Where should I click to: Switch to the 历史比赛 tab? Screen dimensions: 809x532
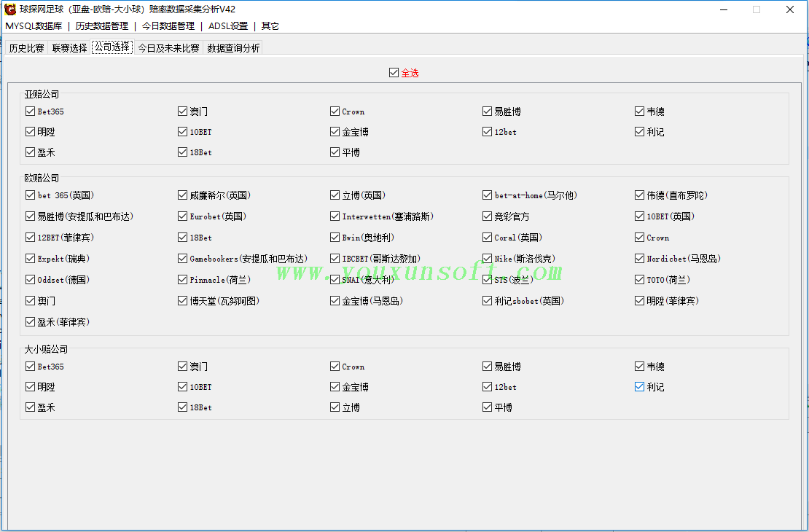(26, 48)
